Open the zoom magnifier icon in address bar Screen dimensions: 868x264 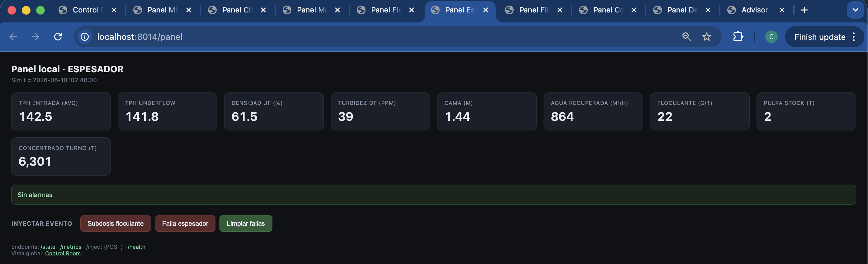coord(686,37)
